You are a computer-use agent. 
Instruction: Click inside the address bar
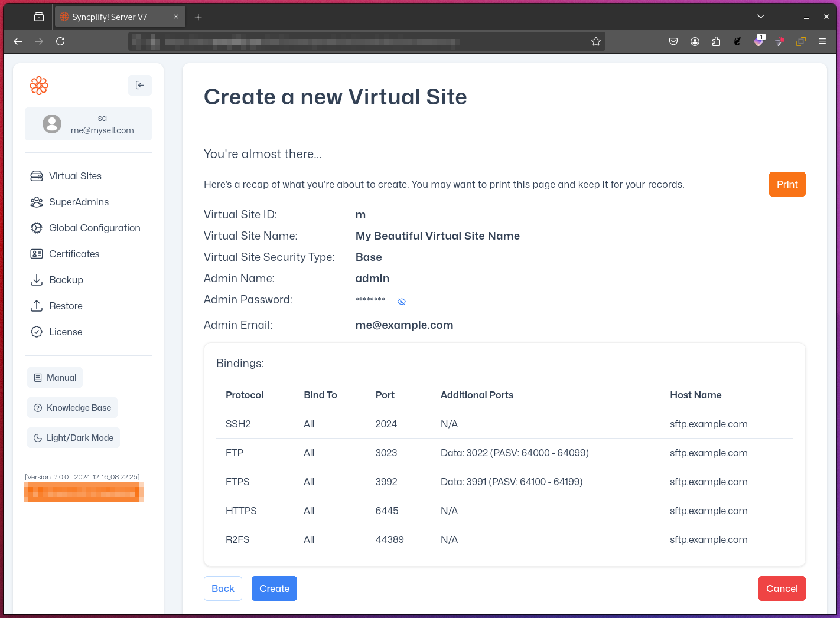tap(366, 41)
